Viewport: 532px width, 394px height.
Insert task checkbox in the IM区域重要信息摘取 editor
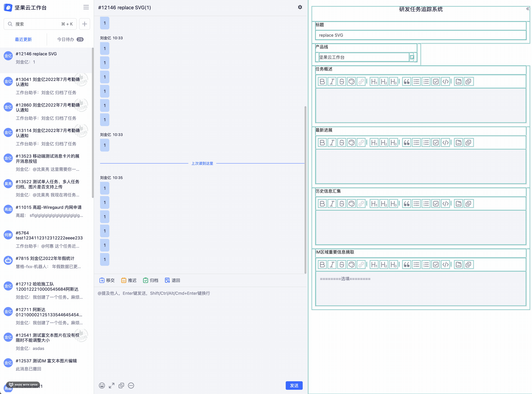pos(436,265)
